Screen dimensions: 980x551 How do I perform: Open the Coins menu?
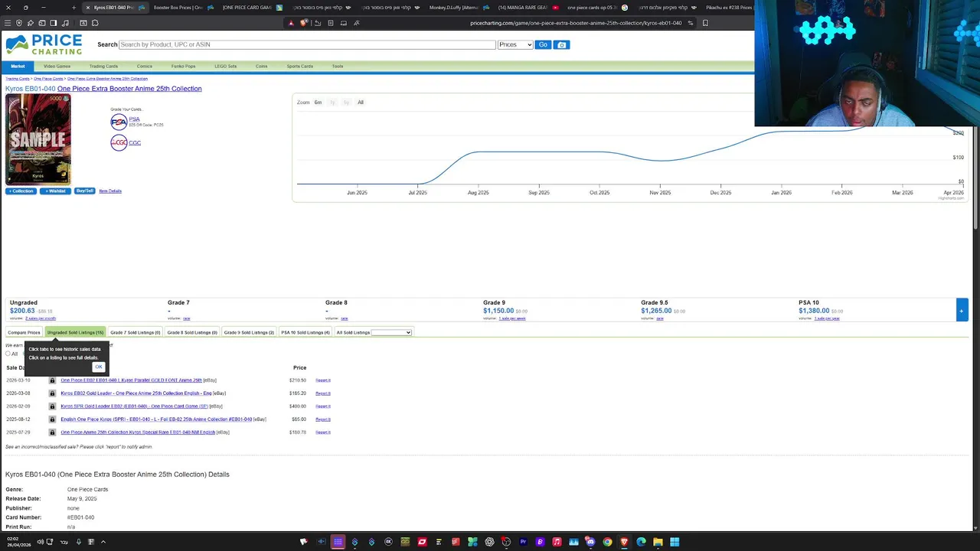point(261,66)
